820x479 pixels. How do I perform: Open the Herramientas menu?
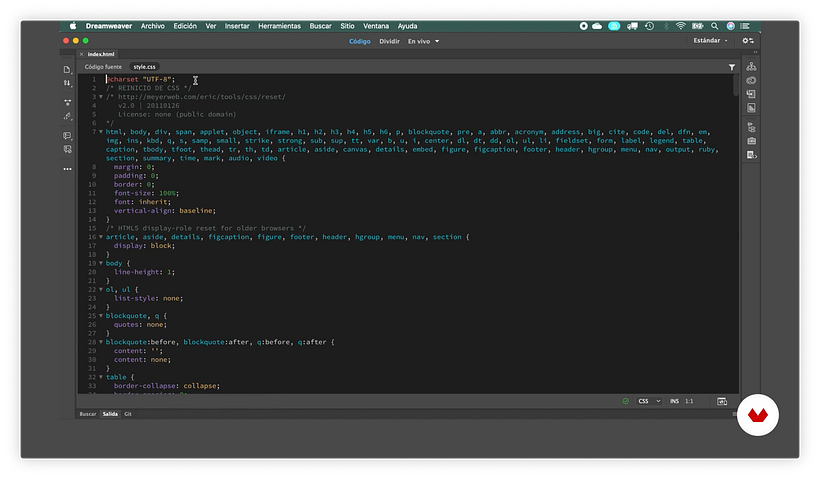click(279, 26)
